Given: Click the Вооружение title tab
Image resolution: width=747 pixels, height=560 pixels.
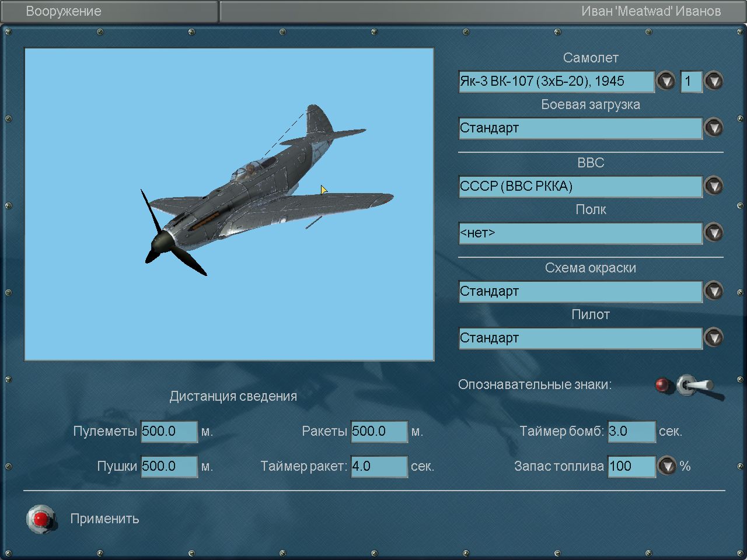Looking at the screenshot, I should coord(110,11).
